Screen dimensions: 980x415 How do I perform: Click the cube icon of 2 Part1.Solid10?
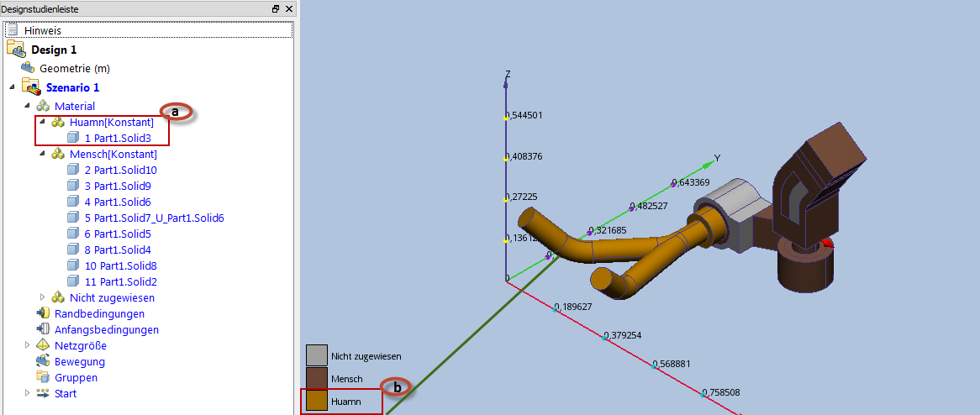[x=73, y=170]
